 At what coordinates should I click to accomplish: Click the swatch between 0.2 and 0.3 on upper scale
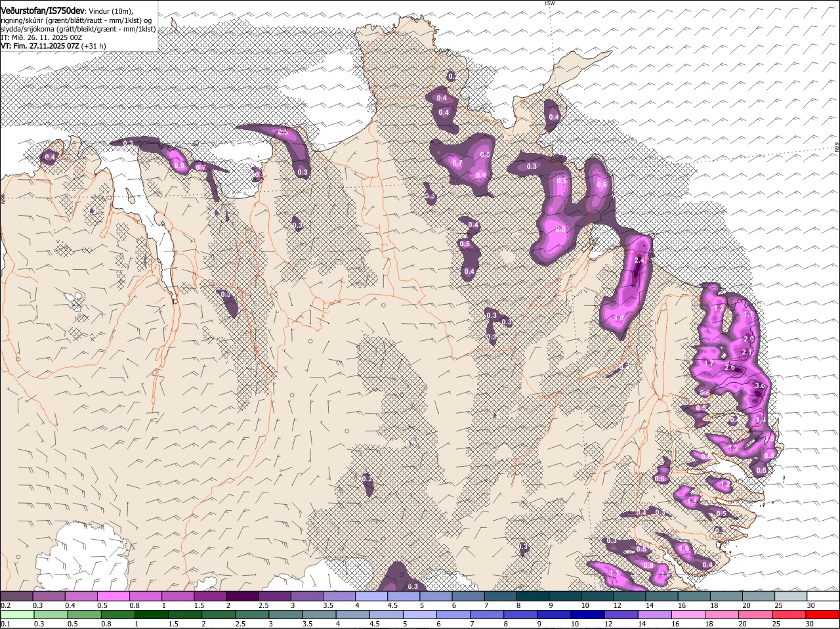coord(17,596)
